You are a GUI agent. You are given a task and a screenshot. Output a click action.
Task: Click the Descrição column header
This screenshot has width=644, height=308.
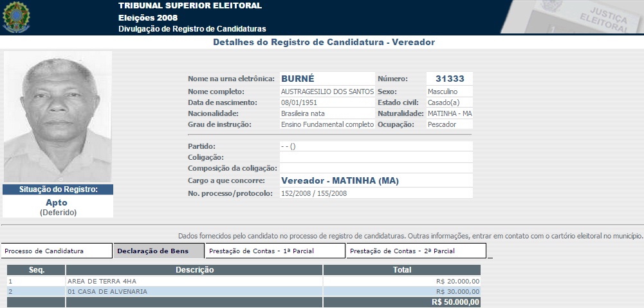tap(194, 270)
